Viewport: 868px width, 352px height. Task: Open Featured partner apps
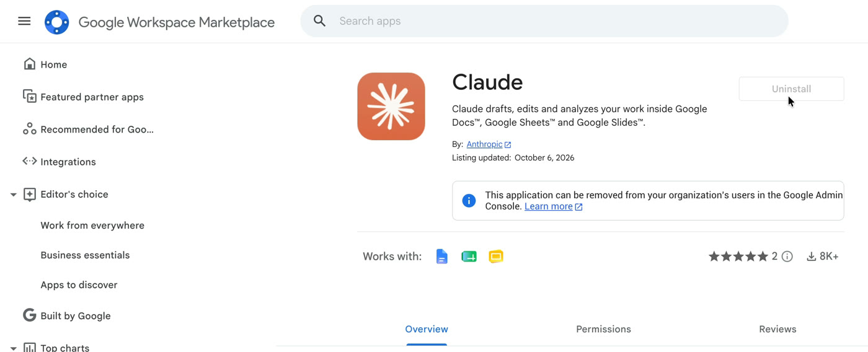pos(92,97)
